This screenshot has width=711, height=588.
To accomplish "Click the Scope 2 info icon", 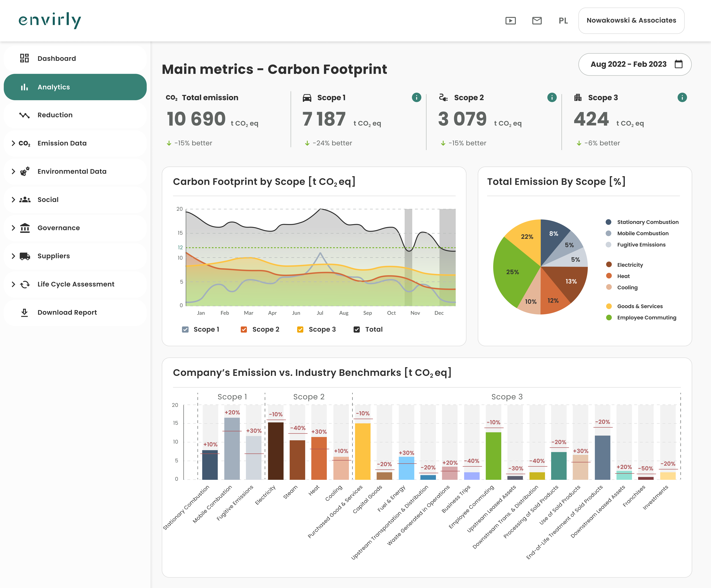I will coord(552,97).
